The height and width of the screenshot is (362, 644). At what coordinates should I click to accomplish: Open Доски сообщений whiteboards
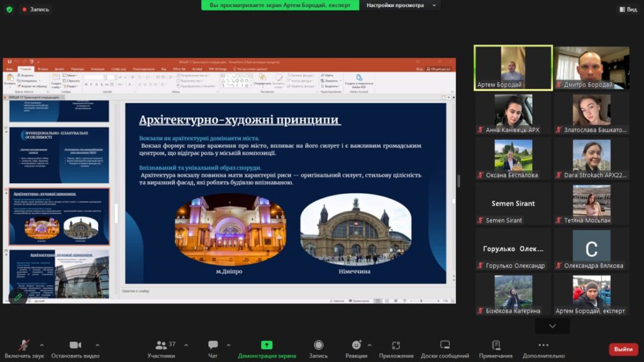445,346
